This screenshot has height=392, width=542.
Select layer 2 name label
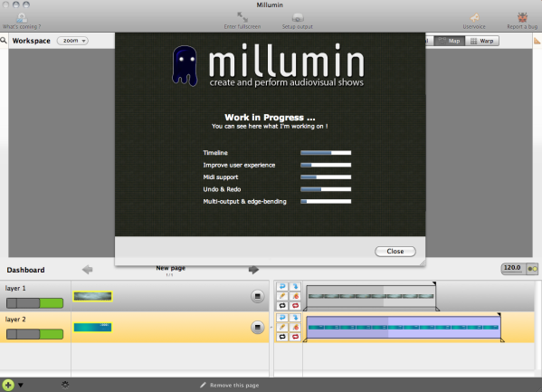[x=15, y=320]
